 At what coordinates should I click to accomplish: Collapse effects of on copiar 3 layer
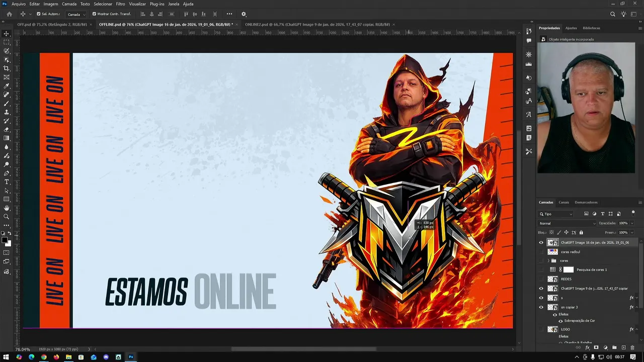[x=637, y=307]
